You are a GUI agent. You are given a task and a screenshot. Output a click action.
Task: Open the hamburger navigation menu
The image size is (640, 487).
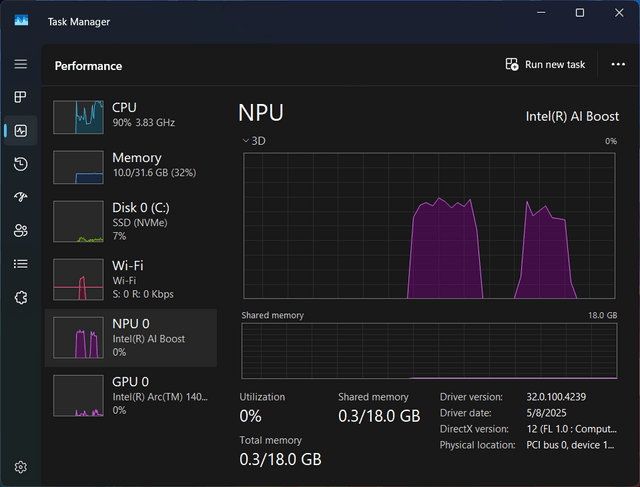pos(20,64)
